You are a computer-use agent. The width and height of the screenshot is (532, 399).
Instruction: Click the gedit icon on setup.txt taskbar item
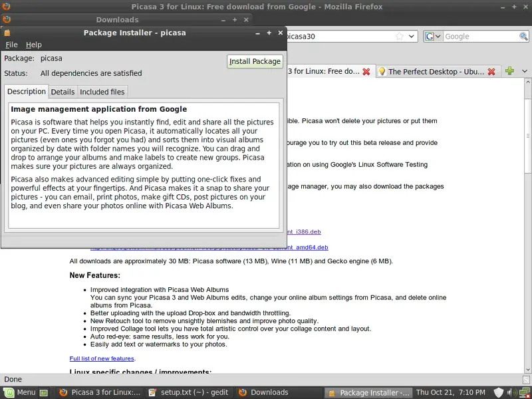click(152, 392)
